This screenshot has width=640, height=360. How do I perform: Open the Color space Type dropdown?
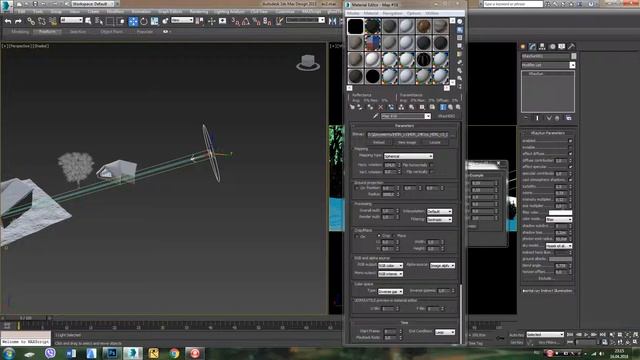click(391, 291)
